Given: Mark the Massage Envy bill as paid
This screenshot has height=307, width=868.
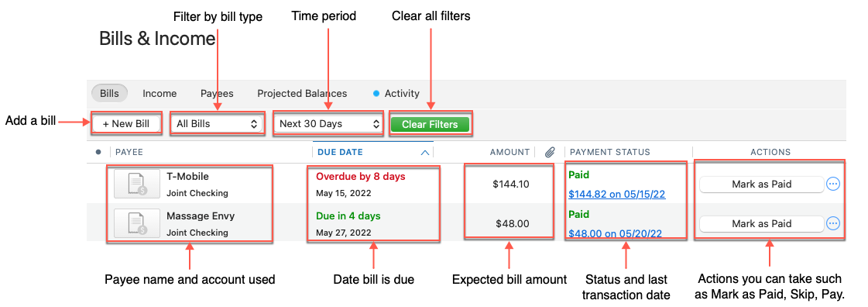Looking at the screenshot, I should click(762, 224).
